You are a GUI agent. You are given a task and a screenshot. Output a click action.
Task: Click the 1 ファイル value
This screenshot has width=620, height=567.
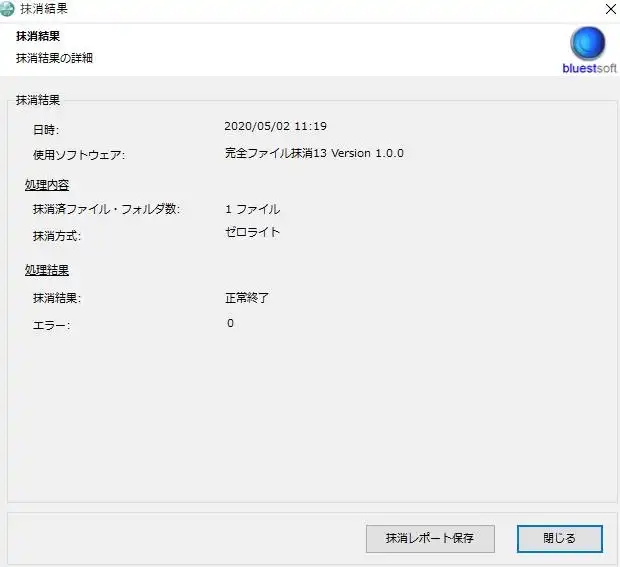point(252,209)
